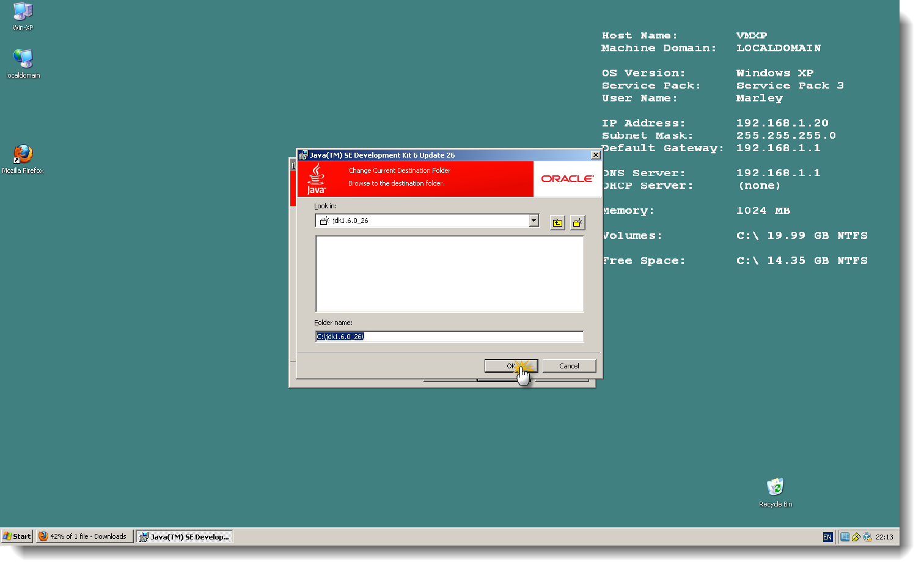Select the C:\jdk1.6.0_26\ folder name field
The width and height of the screenshot is (924, 570).
(x=449, y=336)
